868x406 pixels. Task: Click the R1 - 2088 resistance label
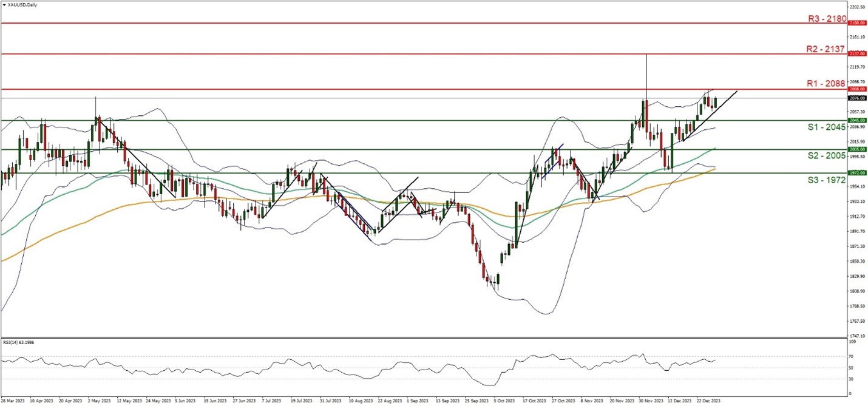[x=826, y=83]
